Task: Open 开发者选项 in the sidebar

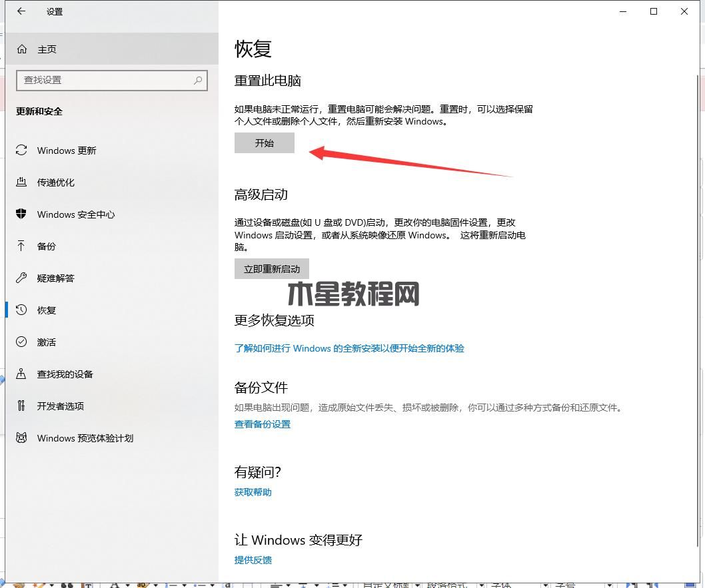Action: tap(111, 406)
